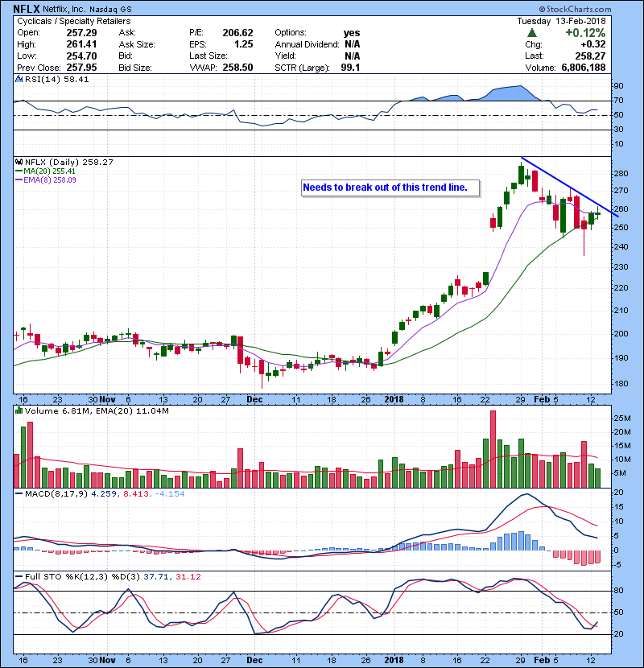This screenshot has width=644, height=668.
Task: Click the Dec label on price chart axis
Action: [254, 400]
